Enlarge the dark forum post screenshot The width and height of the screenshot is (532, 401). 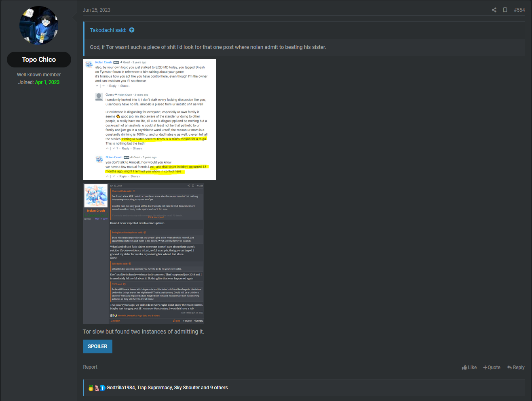tap(144, 254)
